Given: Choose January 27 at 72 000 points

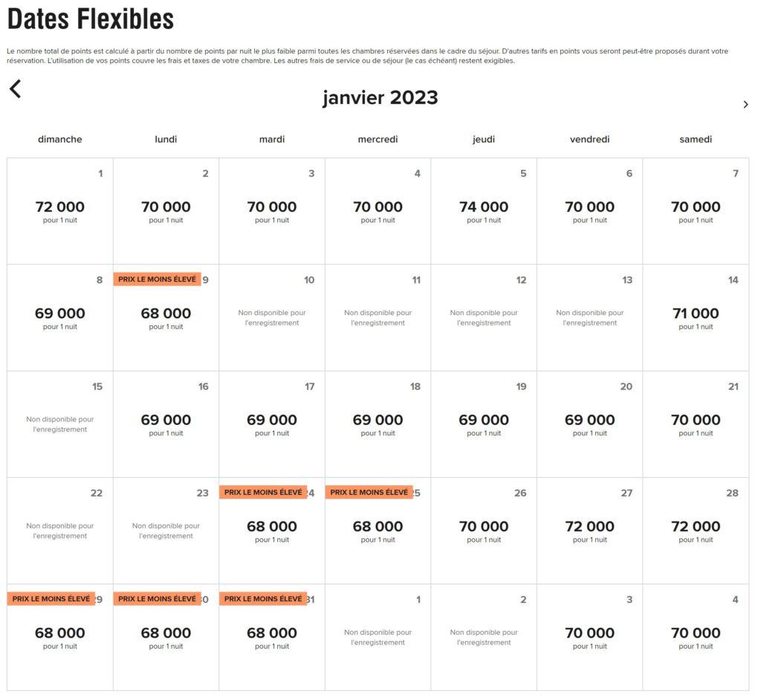Looking at the screenshot, I should [x=589, y=531].
